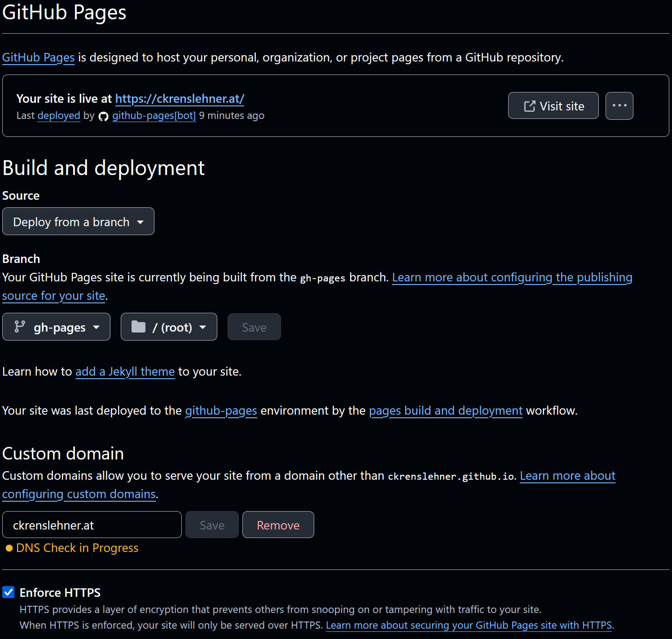Open the / (root) folder selector
Viewport: 672px width, 639px height.
tap(168, 327)
